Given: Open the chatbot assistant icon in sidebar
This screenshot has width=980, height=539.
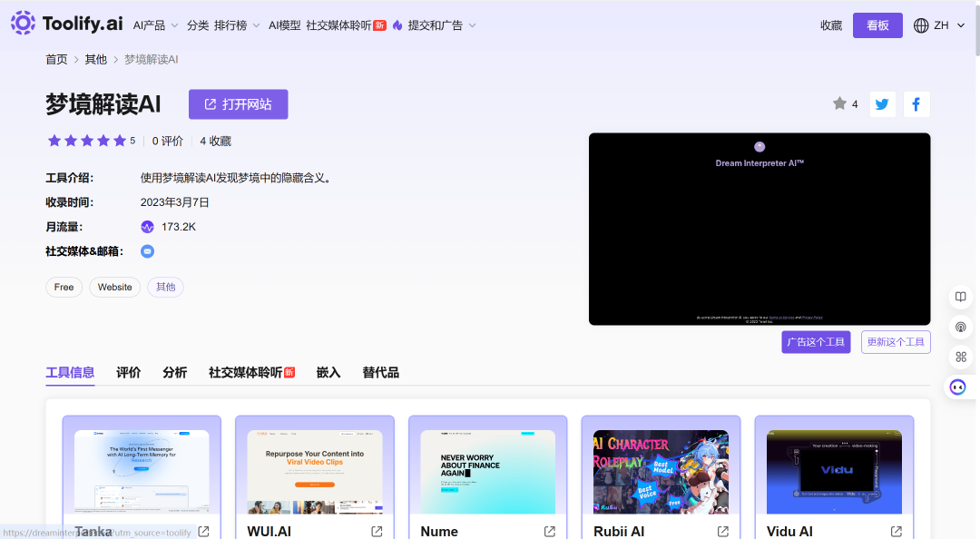Looking at the screenshot, I should (x=958, y=387).
